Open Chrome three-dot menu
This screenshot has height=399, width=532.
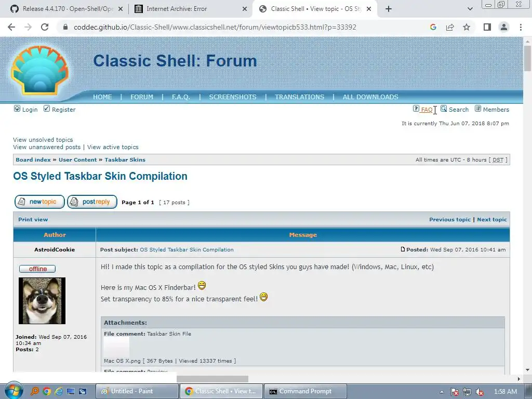521,27
